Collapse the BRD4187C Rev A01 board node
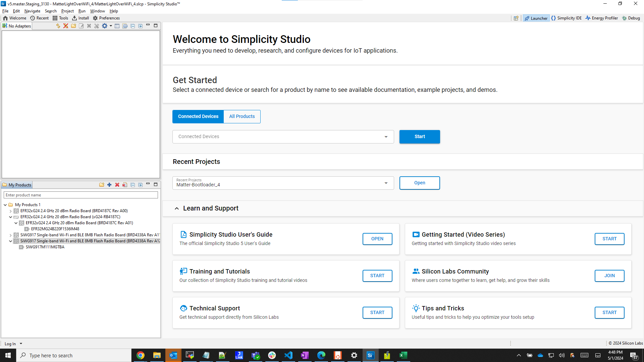Screen dimensions: 644x362 pos(16,223)
